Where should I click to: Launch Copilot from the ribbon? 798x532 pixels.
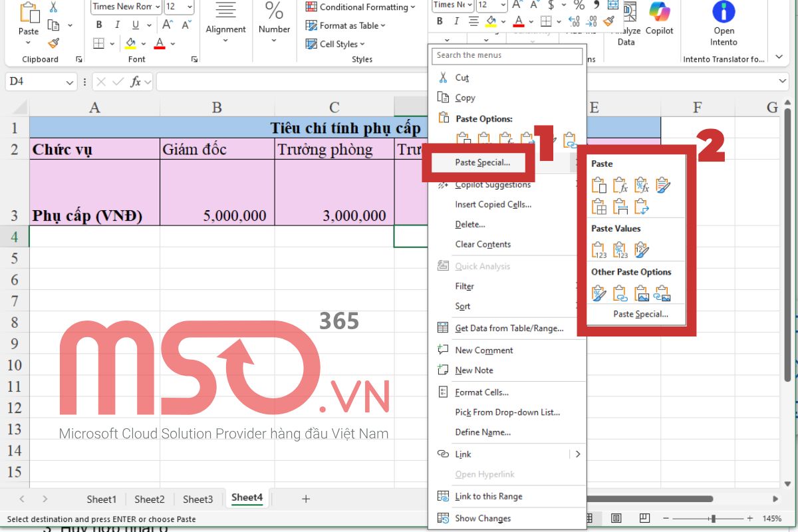(x=659, y=19)
